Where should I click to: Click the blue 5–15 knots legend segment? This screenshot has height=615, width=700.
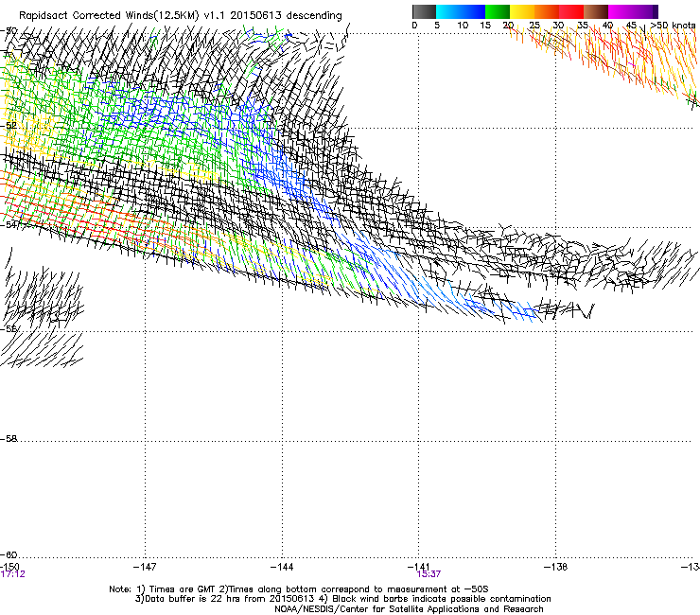(x=461, y=11)
